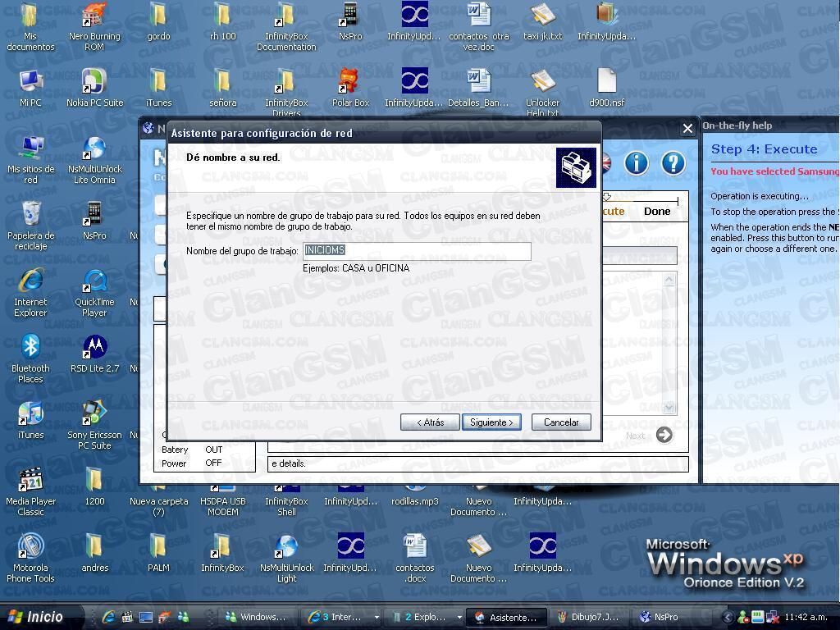Start Media Player Classic
The image size is (840, 630).
[30, 480]
